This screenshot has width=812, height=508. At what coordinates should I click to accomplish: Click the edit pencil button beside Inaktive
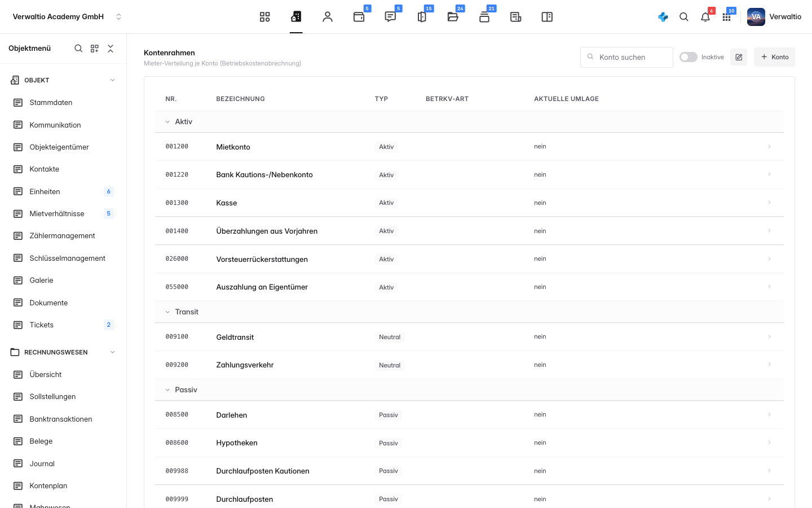click(739, 57)
